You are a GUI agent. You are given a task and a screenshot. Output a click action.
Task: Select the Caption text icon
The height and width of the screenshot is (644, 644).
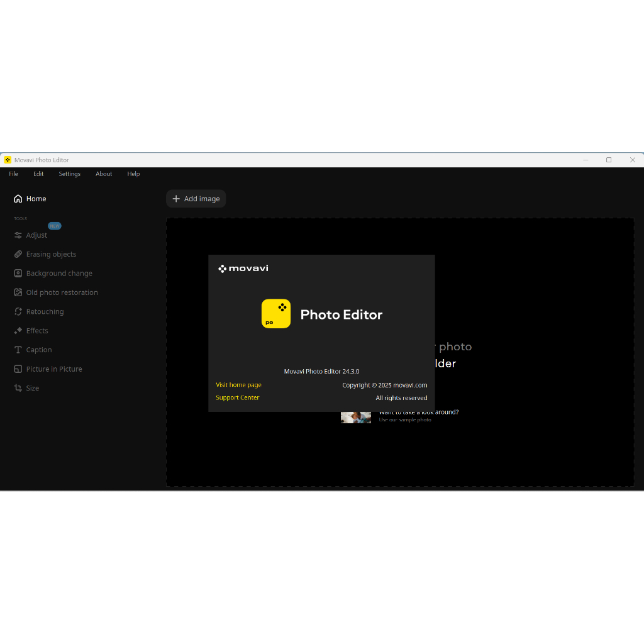[x=18, y=350]
